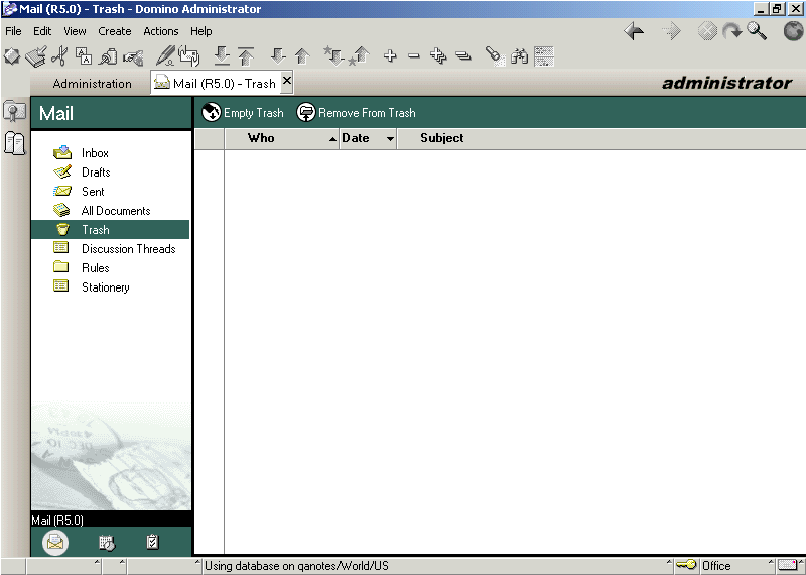Open the Actions menu

160,31
